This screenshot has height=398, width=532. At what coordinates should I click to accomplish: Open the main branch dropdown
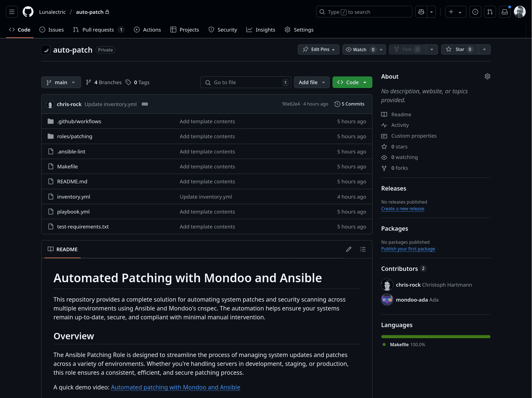pyautogui.click(x=61, y=83)
